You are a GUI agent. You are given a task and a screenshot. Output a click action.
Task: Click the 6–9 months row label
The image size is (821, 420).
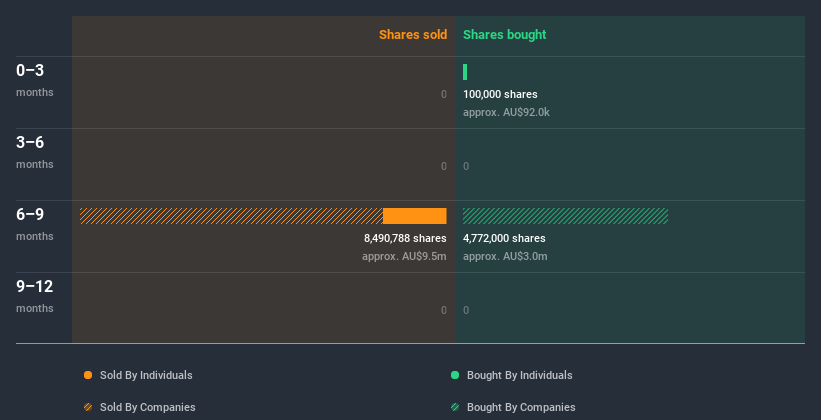35,224
